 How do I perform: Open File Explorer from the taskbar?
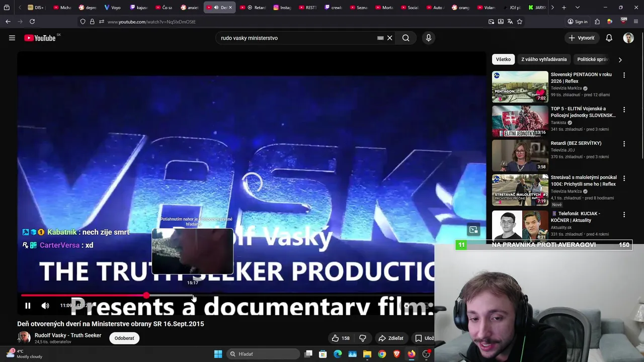pos(367,354)
